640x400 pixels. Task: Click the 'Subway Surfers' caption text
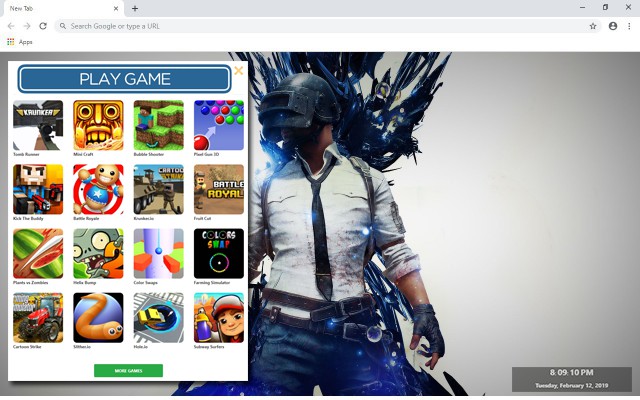tap(209, 347)
